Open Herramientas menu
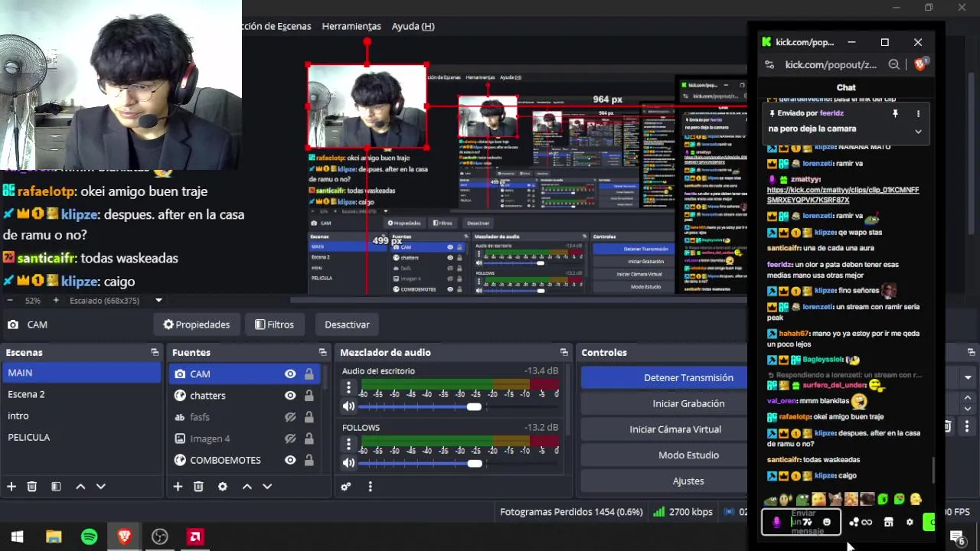 click(351, 26)
